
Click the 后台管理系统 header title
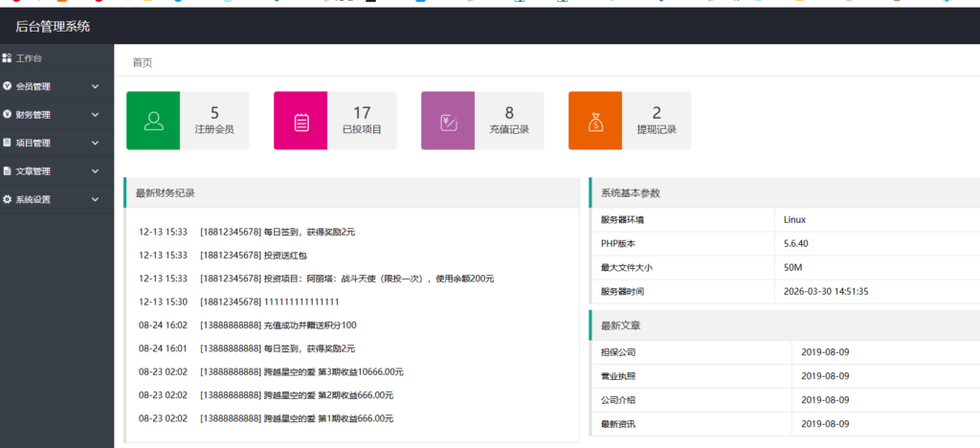pyautogui.click(x=53, y=26)
